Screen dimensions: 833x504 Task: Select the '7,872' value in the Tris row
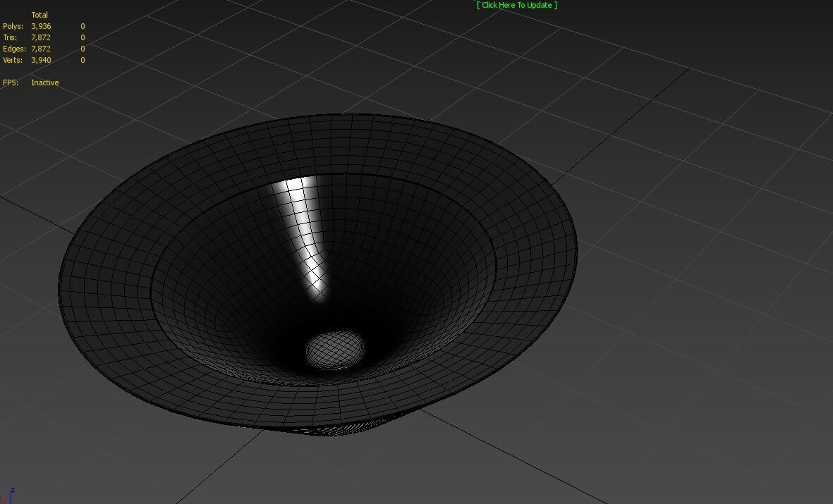tap(41, 37)
